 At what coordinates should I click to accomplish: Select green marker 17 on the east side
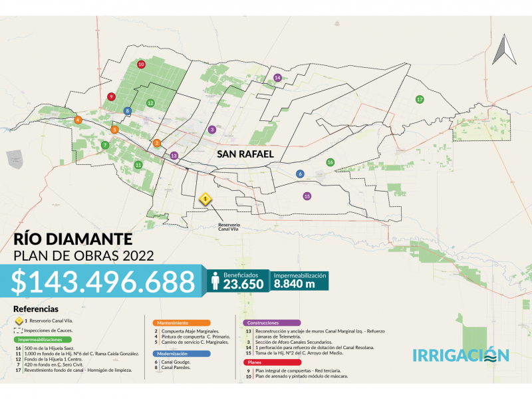(420, 99)
